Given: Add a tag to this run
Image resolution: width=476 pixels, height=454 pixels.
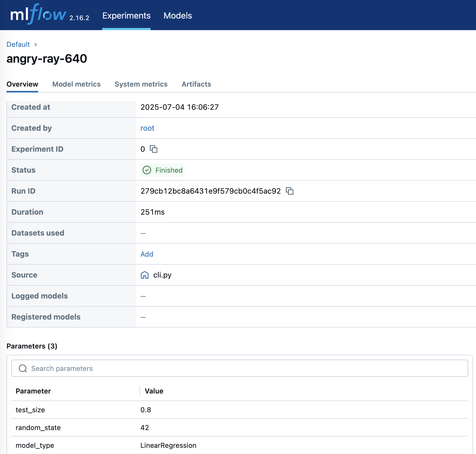Looking at the screenshot, I should (x=147, y=254).
